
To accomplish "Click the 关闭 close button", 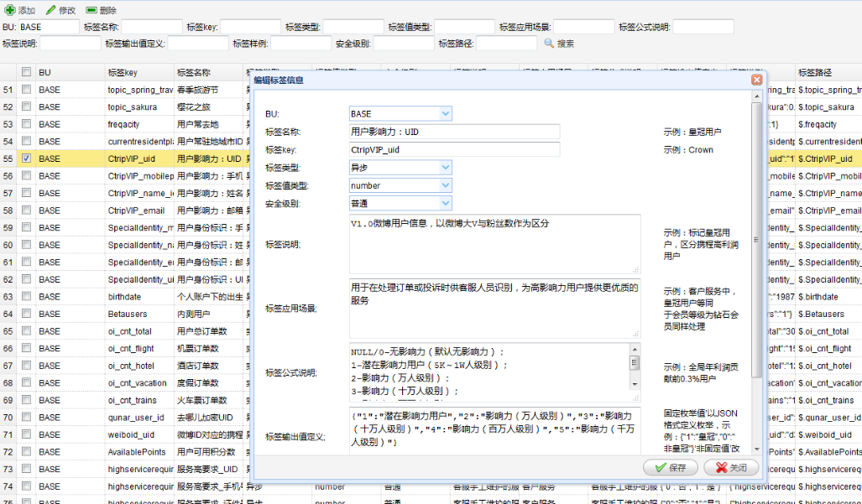I will pos(732,467).
